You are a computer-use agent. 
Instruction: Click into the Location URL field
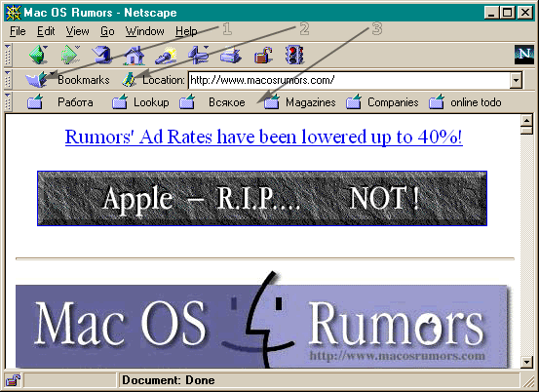click(349, 80)
